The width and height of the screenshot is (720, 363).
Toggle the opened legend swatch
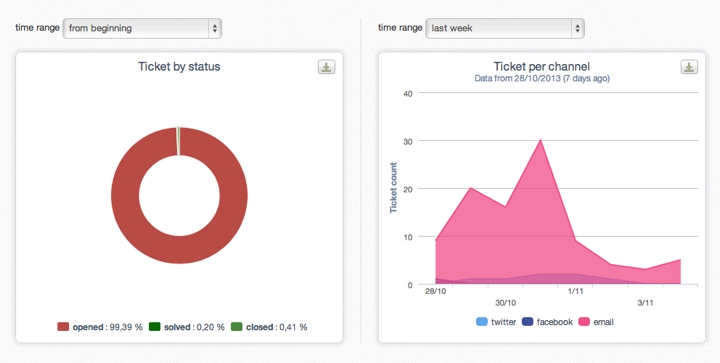tap(63, 327)
